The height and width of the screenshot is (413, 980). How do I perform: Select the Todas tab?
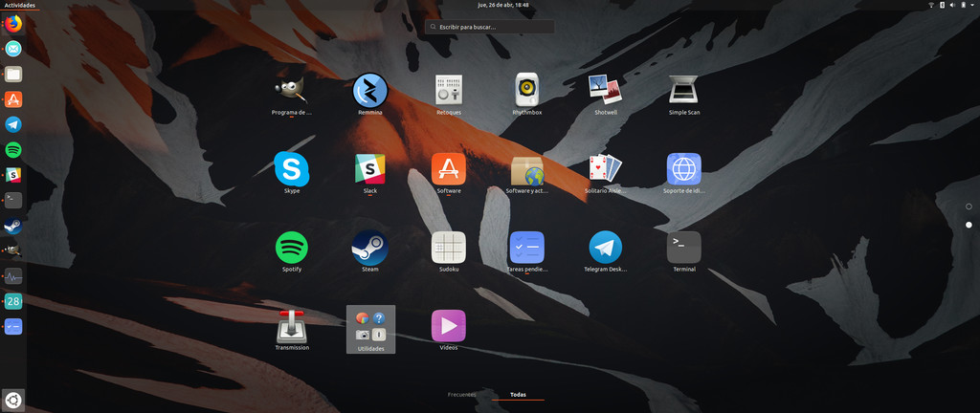point(518,395)
